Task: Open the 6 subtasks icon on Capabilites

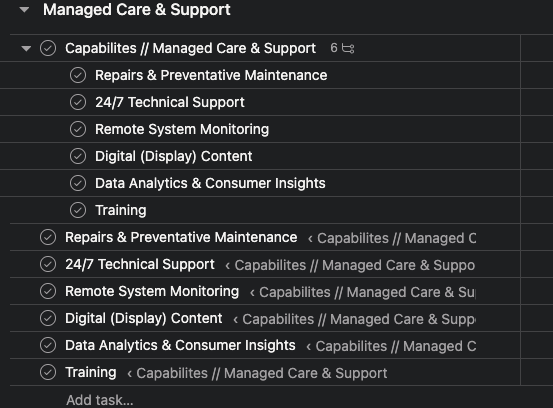Action: (342, 48)
